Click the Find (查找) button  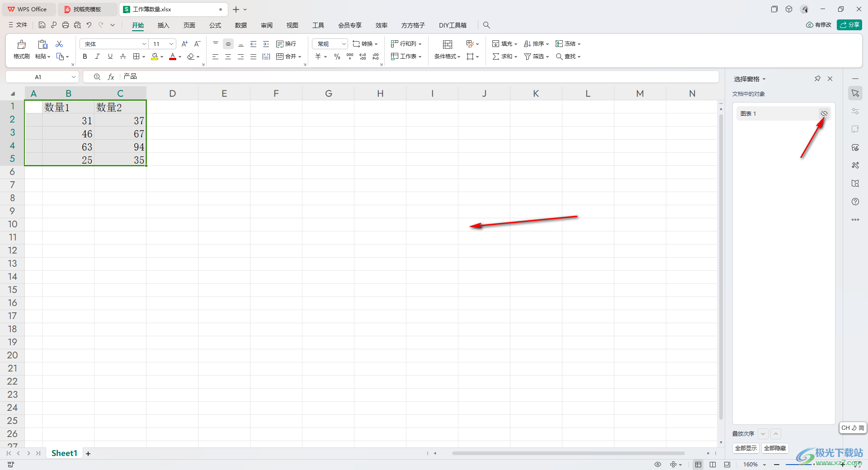click(568, 56)
